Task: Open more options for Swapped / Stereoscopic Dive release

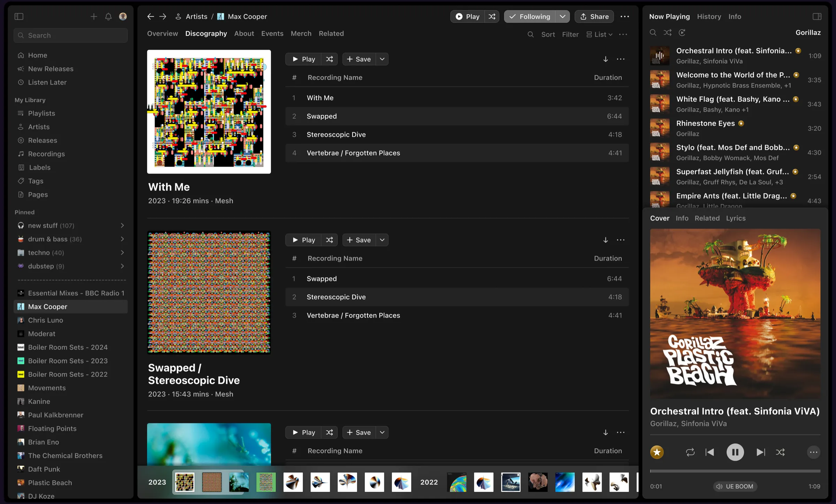Action: tap(620, 240)
